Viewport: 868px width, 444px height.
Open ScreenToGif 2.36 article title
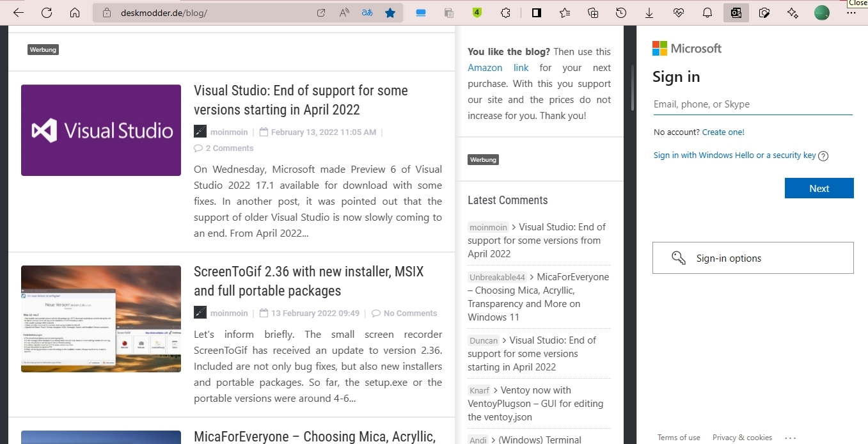pyautogui.click(x=308, y=281)
